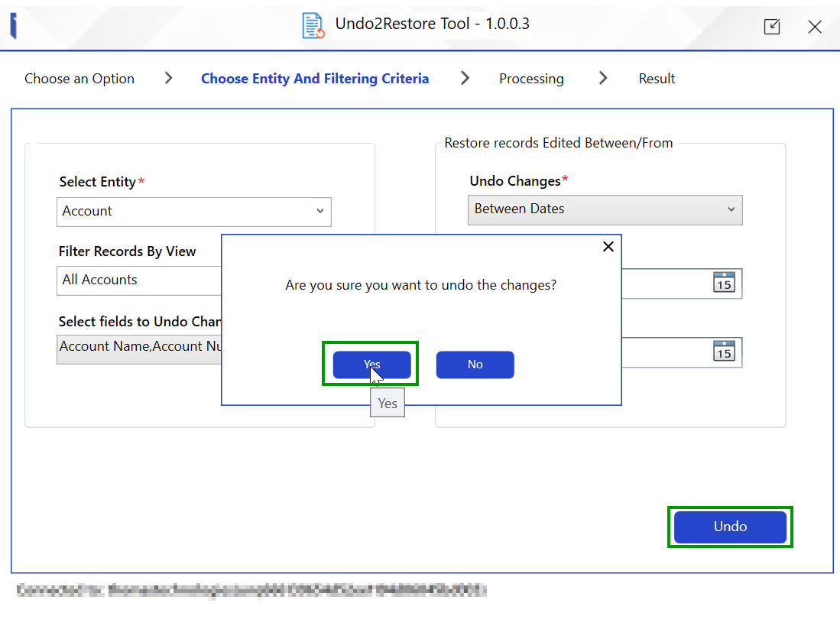Click the restore window icon in title bar
840x632 pixels.
[x=772, y=27]
